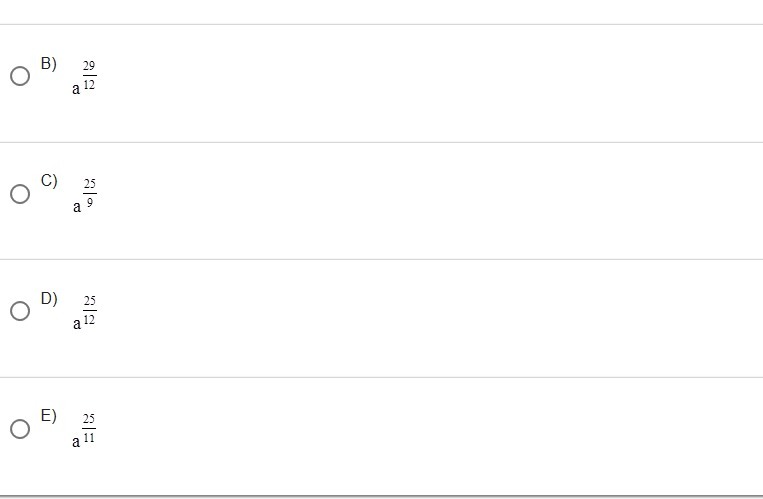
Task: Click the numerator 25 in option D's exponent
Action: pos(90,301)
